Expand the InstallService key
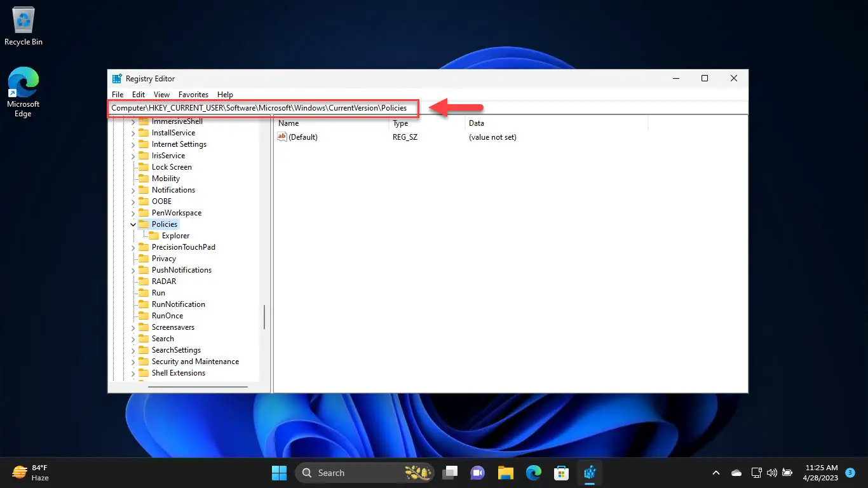Viewport: 868px width, 488px height. [x=133, y=133]
